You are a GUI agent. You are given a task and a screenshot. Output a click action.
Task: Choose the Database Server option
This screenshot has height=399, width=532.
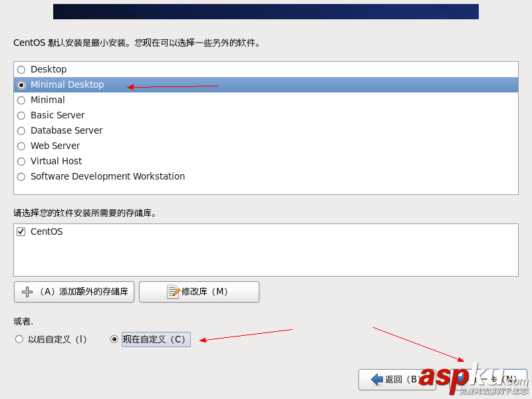click(x=21, y=130)
